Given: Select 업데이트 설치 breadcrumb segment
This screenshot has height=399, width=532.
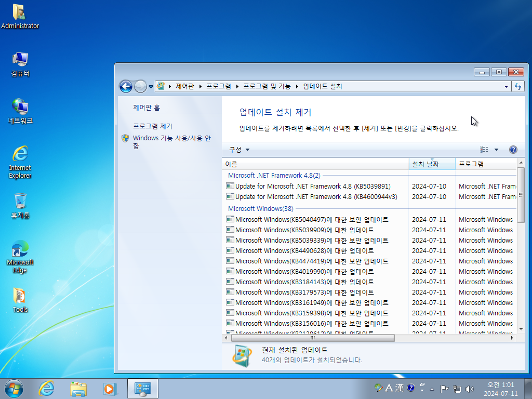Looking at the screenshot, I should point(322,86).
